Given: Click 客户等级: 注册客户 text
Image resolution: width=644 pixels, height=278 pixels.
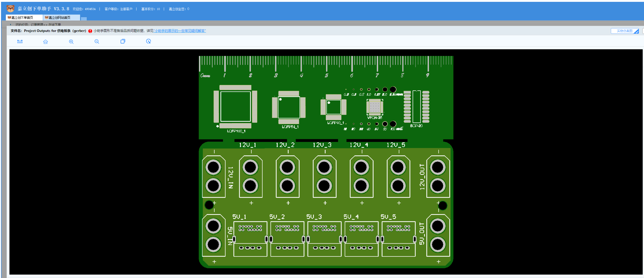Looking at the screenshot, I should click(x=119, y=9).
